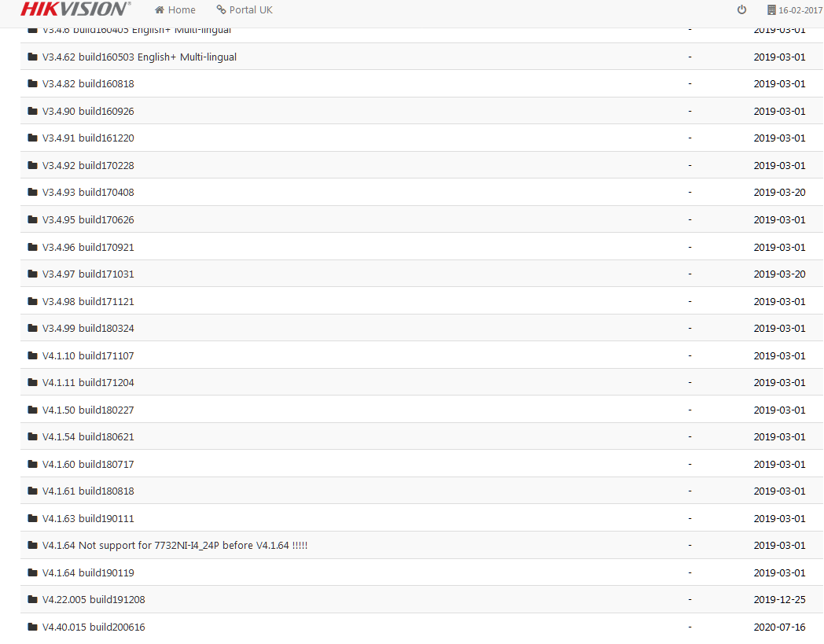
Task: Click the home icon in navbar
Action: pyautogui.click(x=160, y=10)
